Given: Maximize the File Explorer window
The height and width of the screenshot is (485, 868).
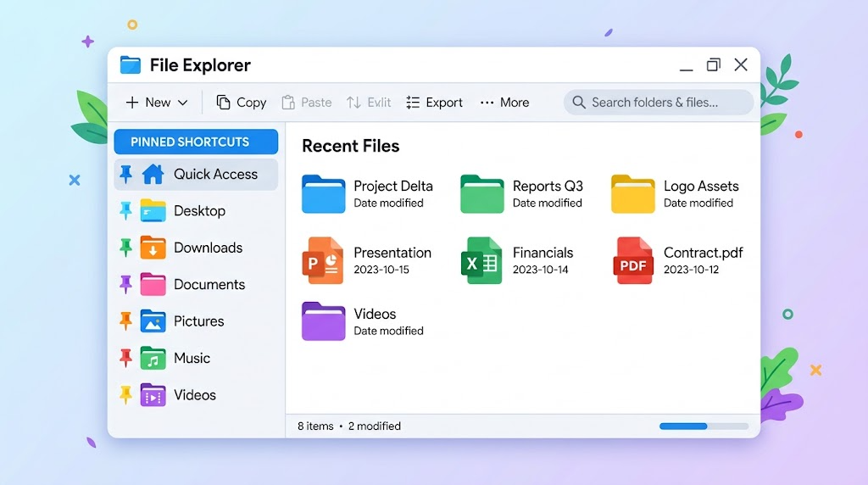Looking at the screenshot, I should tap(714, 64).
